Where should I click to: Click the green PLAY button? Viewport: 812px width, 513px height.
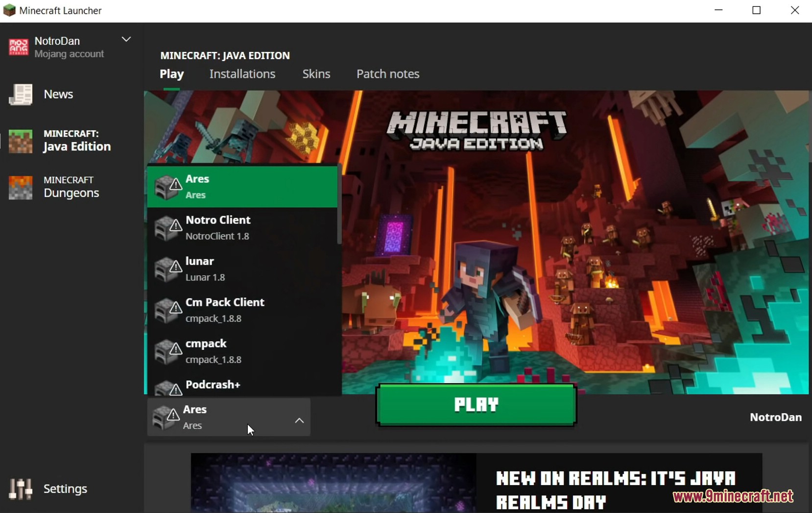coord(477,405)
